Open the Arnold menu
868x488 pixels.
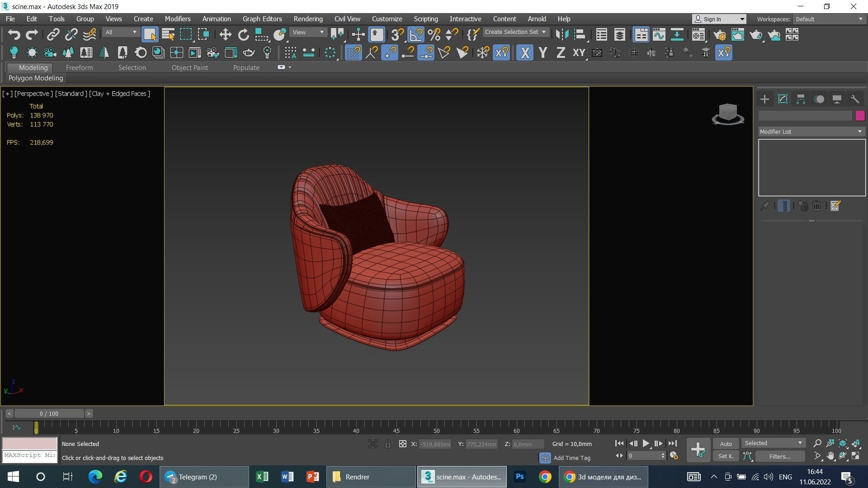click(x=537, y=19)
